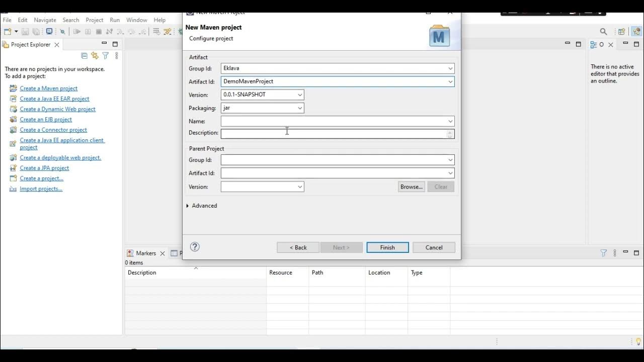
Task: Expand the Artifact Id DemoMavenProject dropdown
Action: tap(450, 81)
